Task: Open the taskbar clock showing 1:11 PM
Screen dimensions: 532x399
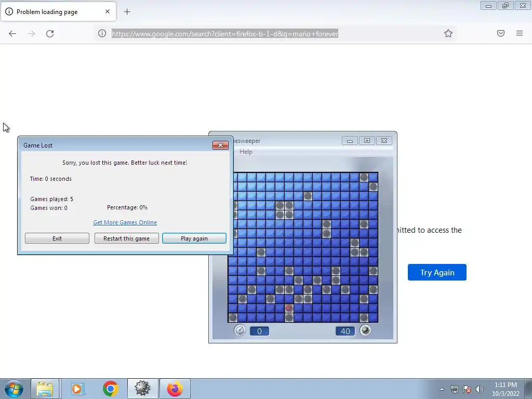Action: (x=506, y=389)
